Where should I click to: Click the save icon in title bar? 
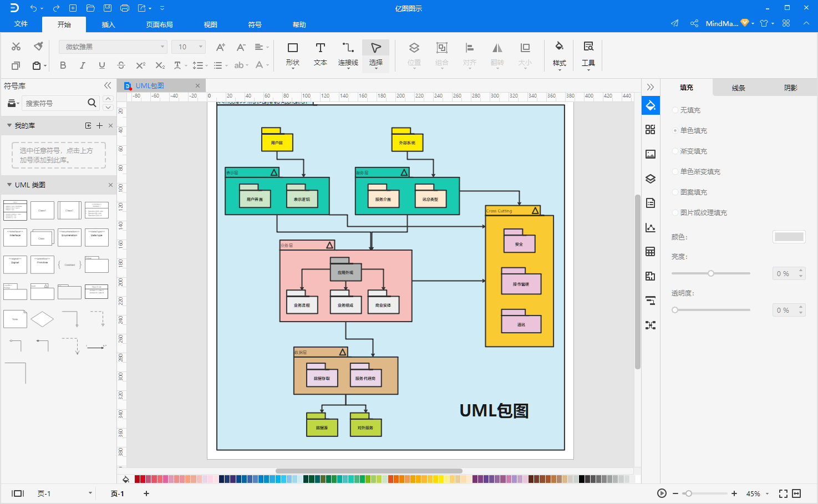coord(108,8)
